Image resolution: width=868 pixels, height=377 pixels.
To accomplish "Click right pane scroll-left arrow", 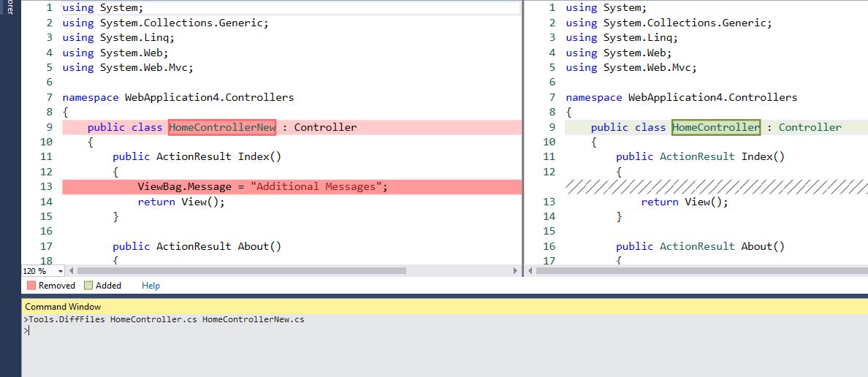I will (530, 271).
